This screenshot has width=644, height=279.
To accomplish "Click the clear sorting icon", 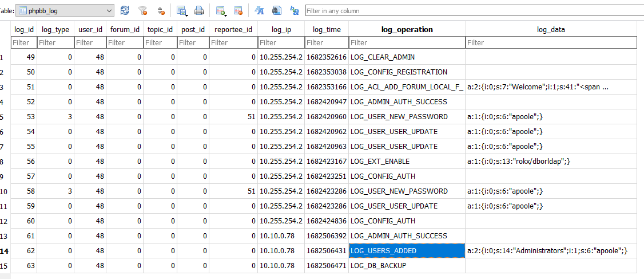I will click(161, 10).
